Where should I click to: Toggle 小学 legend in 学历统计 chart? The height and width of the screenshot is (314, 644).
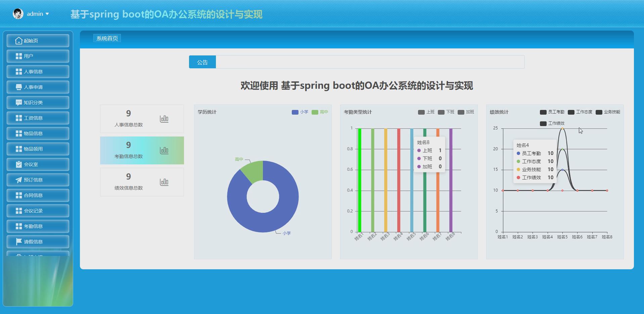pos(300,112)
